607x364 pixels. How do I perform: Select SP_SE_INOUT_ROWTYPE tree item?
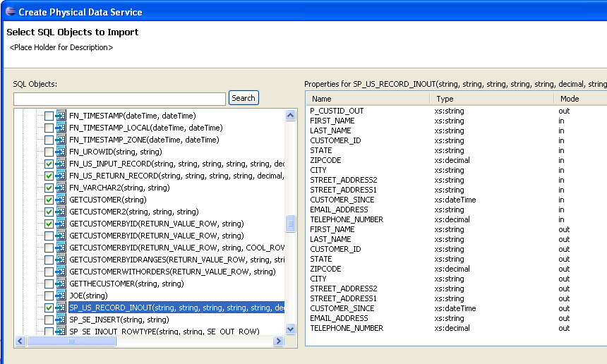point(164,331)
